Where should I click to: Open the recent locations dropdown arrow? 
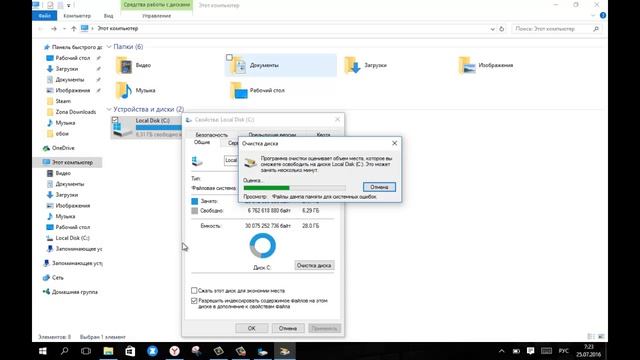coord(64,29)
